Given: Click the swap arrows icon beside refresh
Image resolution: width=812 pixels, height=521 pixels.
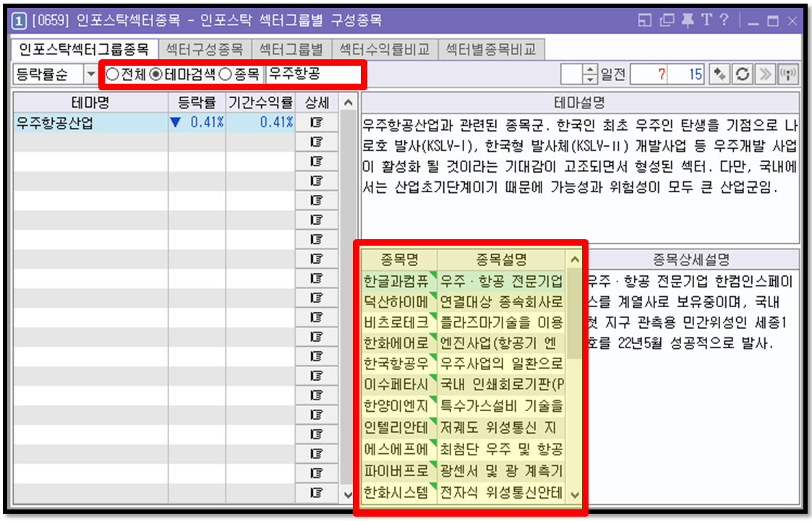Looking at the screenshot, I should tap(720, 74).
